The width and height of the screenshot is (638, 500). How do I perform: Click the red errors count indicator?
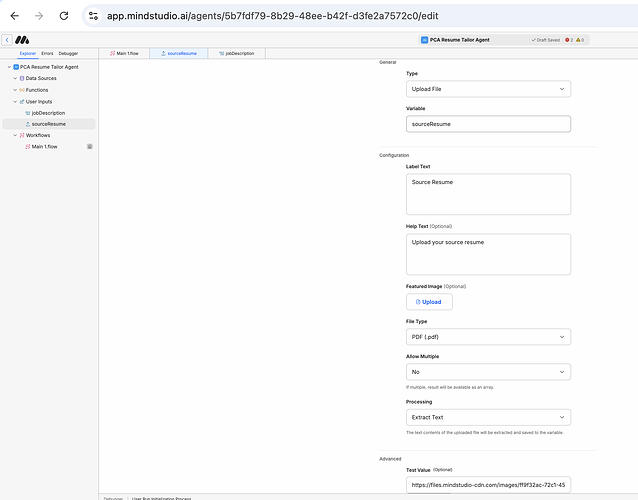[569, 40]
